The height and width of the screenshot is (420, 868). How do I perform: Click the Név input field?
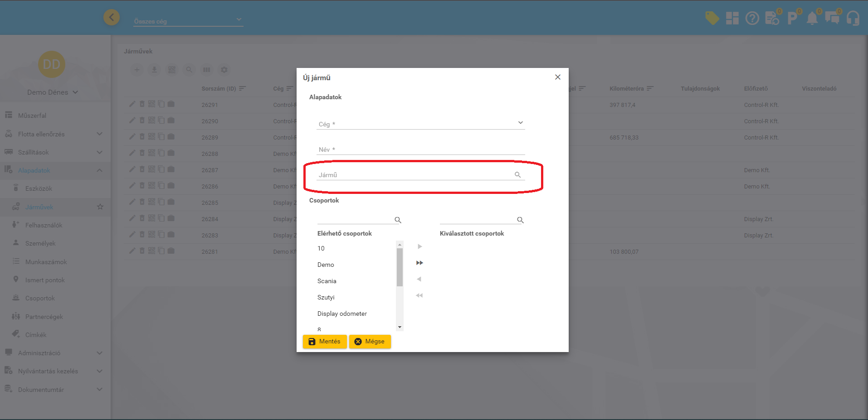(420, 150)
